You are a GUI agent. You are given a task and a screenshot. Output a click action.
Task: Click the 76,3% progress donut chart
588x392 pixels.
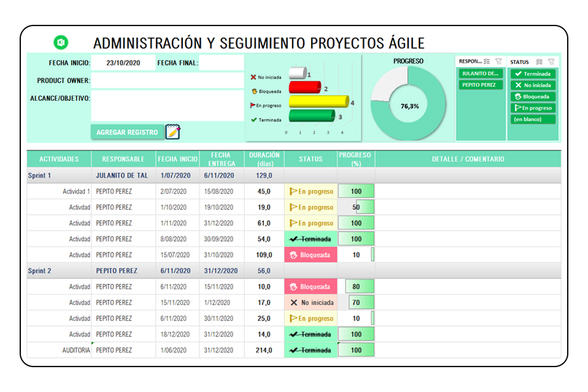[409, 103]
